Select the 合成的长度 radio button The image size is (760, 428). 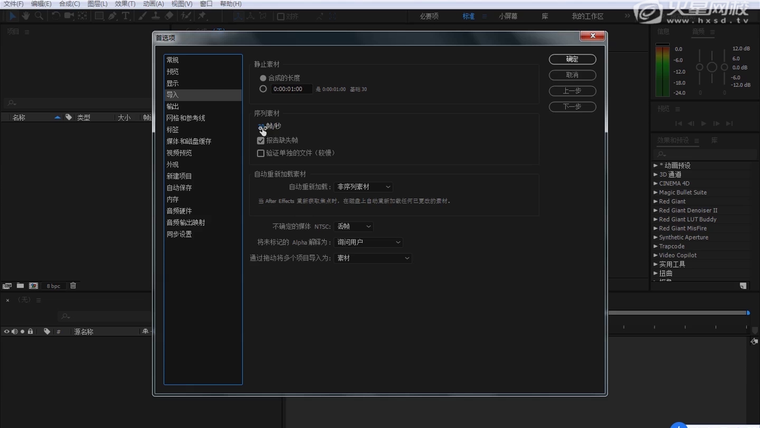(x=263, y=78)
